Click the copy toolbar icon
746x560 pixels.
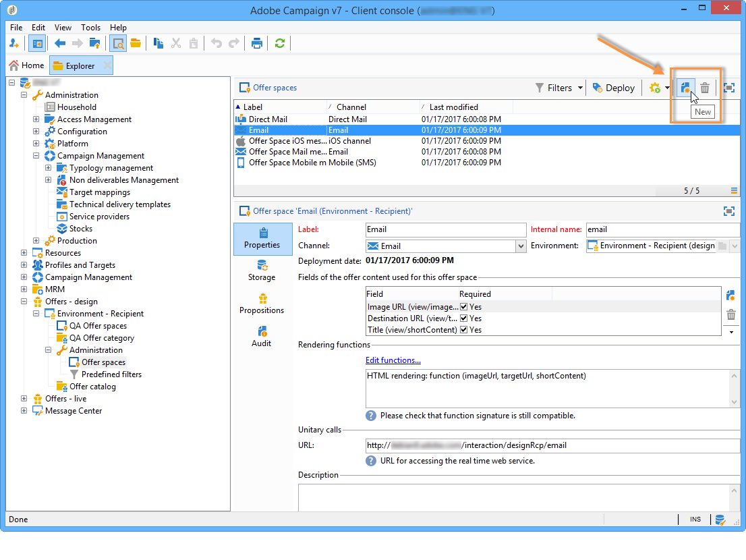159,44
